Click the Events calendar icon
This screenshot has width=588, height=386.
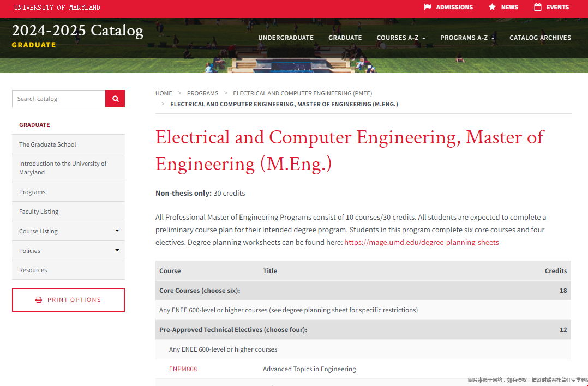pyautogui.click(x=538, y=7)
